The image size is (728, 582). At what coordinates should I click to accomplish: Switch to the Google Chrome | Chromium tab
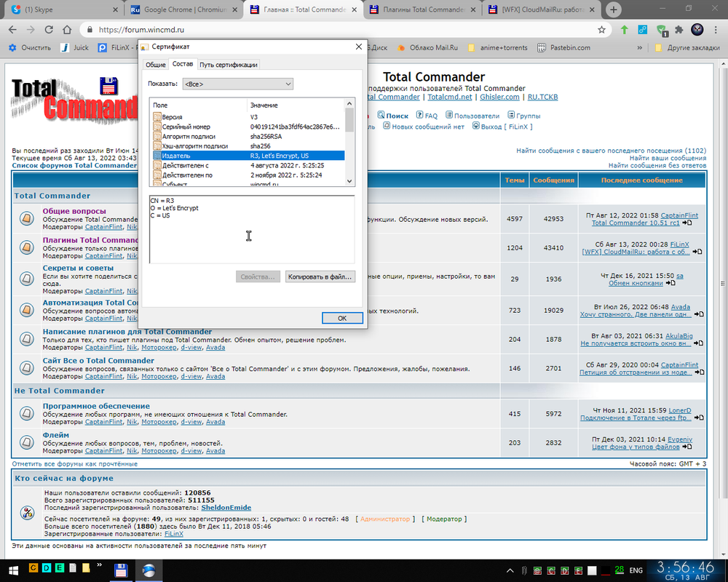coord(184,9)
